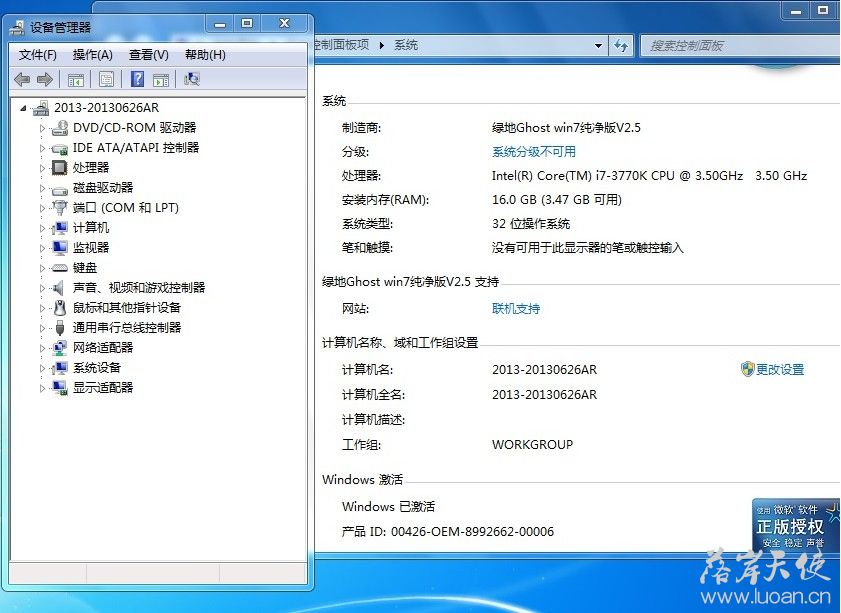Viewport: 841px width, 613px height.
Task: Open the 操作(A) menu
Action: pyautogui.click(x=93, y=55)
